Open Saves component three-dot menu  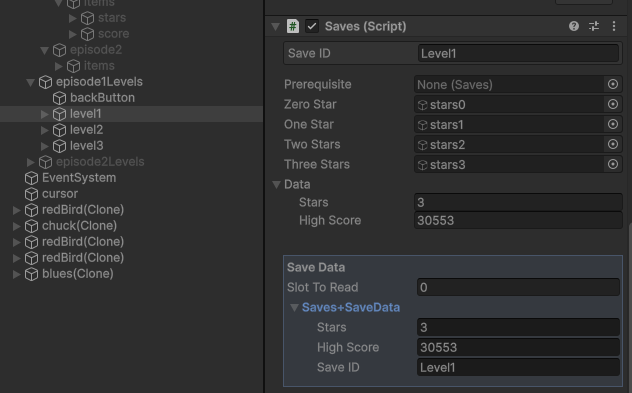[x=614, y=26]
